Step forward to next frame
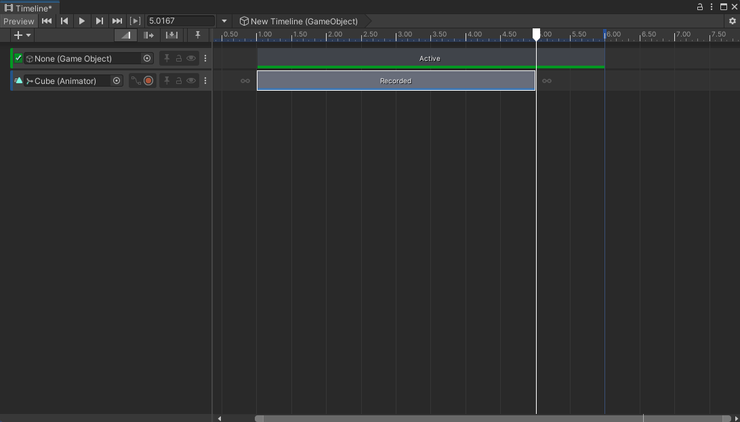 [99, 21]
